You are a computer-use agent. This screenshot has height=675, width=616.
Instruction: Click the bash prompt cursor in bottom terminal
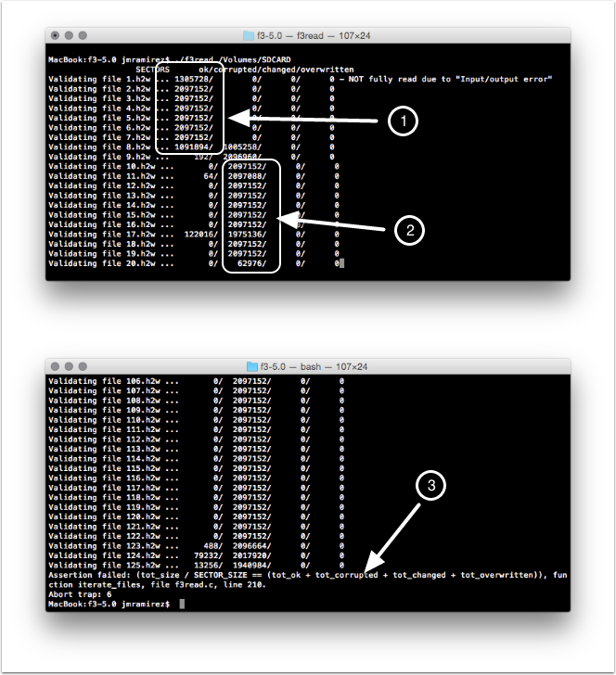pos(183,604)
